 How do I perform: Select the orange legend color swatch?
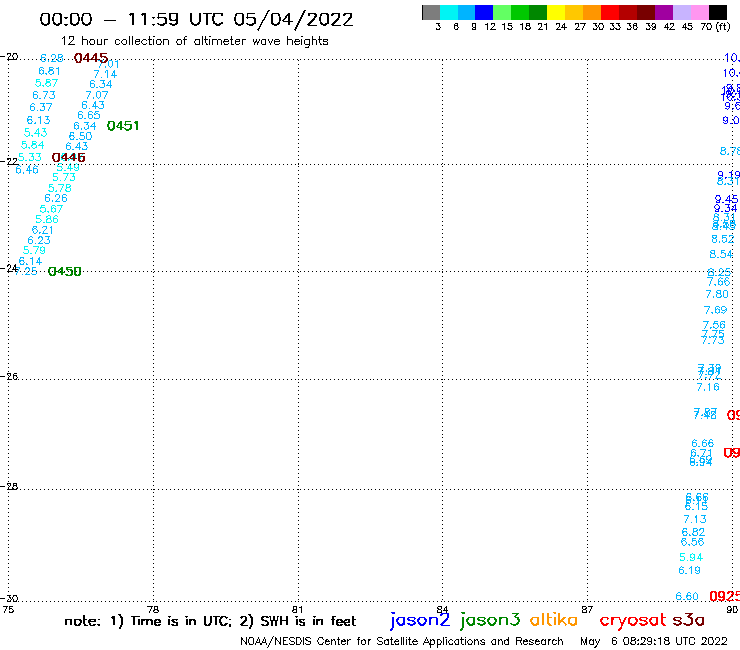click(592, 12)
